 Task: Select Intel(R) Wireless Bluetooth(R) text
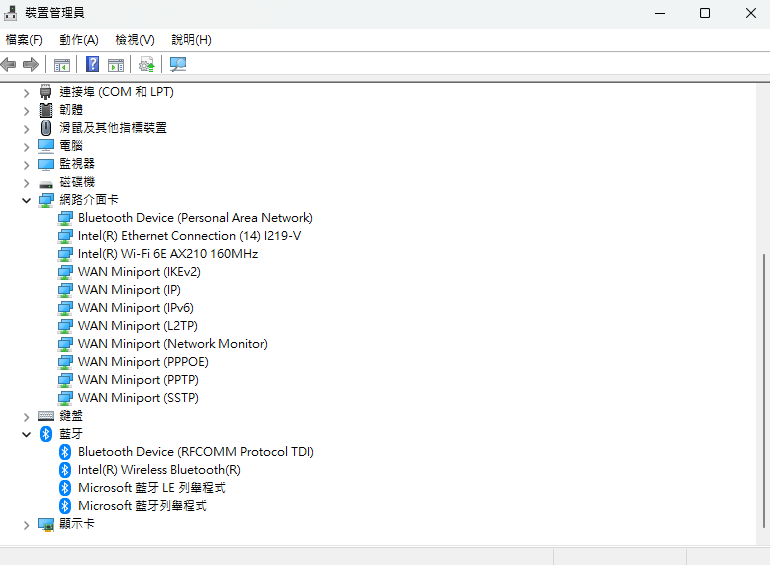(159, 470)
